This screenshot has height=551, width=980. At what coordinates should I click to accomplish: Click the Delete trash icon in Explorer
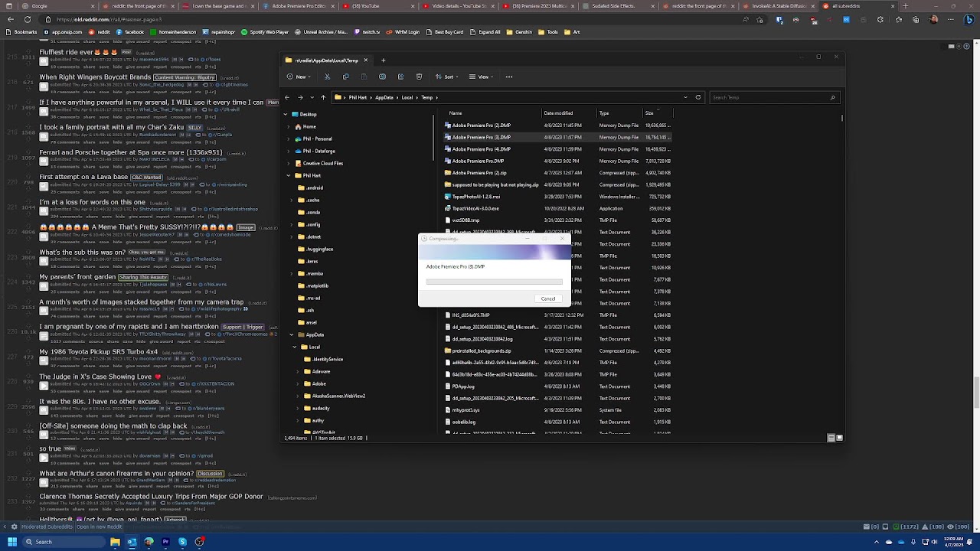click(419, 77)
